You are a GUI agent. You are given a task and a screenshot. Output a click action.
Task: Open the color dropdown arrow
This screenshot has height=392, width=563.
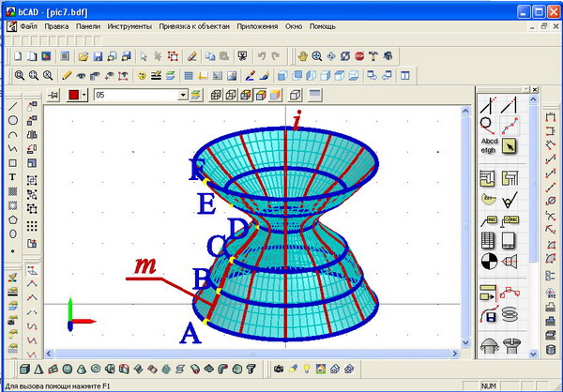pos(85,95)
